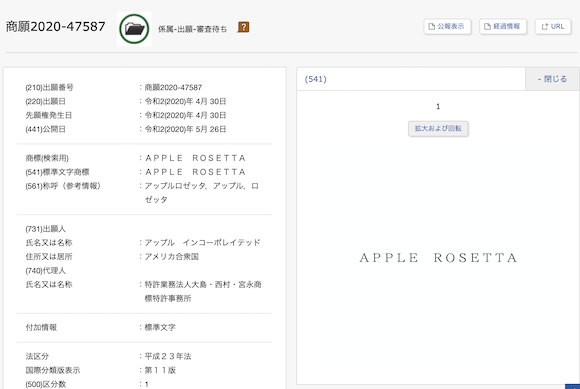Screen dimensions: 580x389
Task: Click the (441)公開日 value 5月 26日
Action: 185,129
